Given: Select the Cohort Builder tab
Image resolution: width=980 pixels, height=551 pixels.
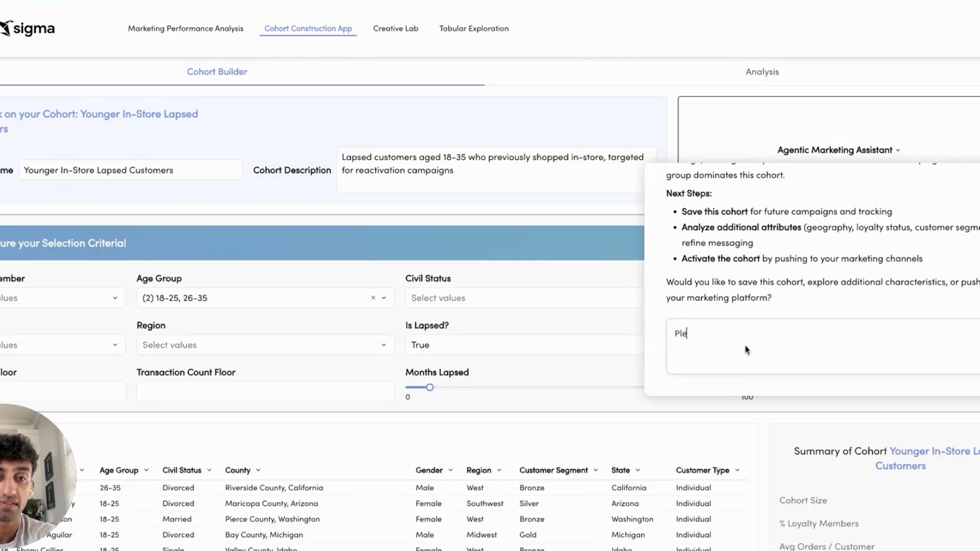Looking at the screenshot, I should coord(217,71).
